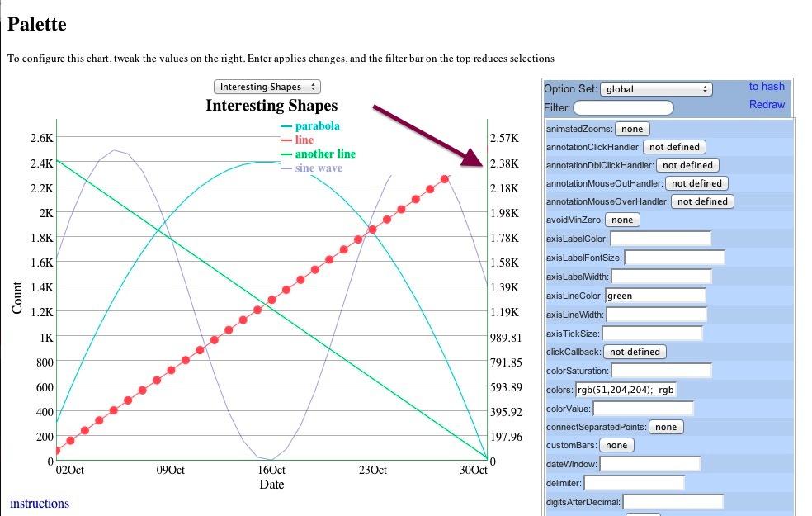Open the instructions link
Viewport: 812px width, 516px height.
click(39, 504)
